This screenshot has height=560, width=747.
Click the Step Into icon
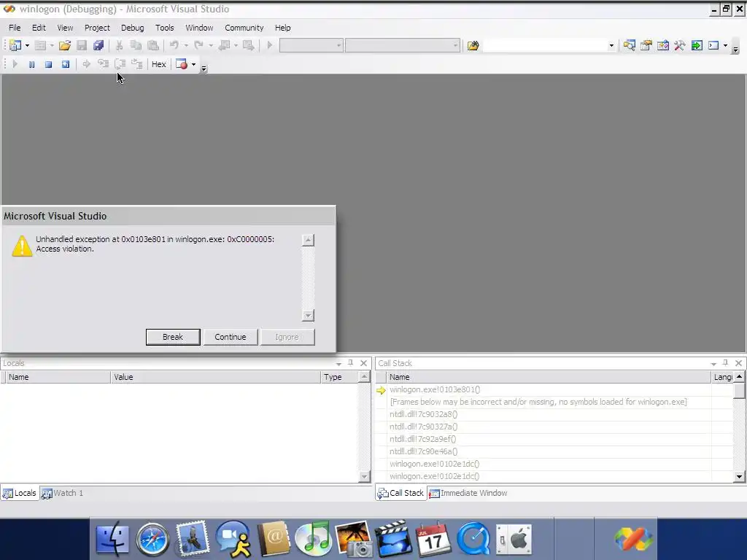pos(103,64)
